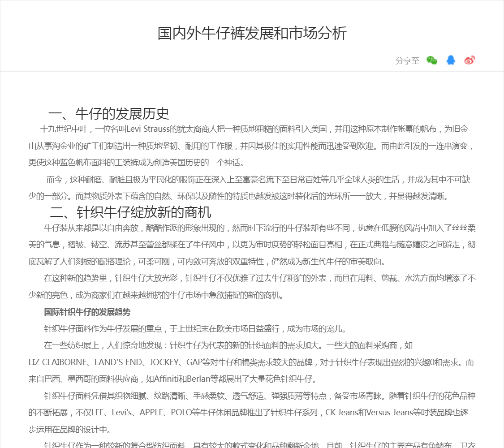Click the name Levi Strauss in the first paragraph
This screenshot has height=448, width=504.
(148, 129)
